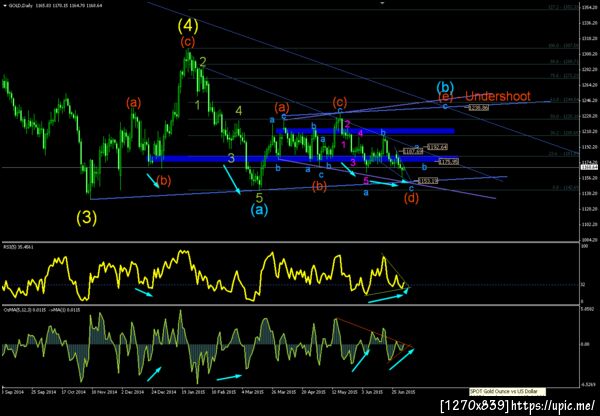Screen dimensions: 600x416
Task: Select the yellow (3) wave label
Action: point(86,218)
